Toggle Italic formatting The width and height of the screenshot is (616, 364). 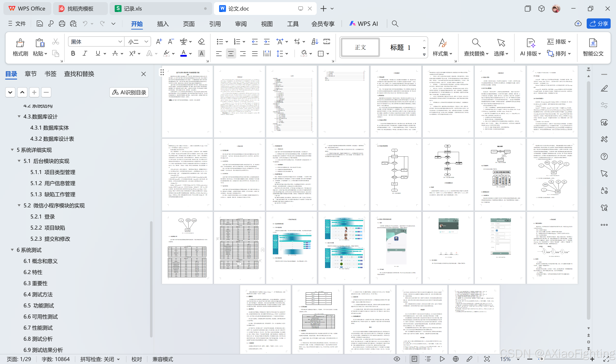coord(85,53)
